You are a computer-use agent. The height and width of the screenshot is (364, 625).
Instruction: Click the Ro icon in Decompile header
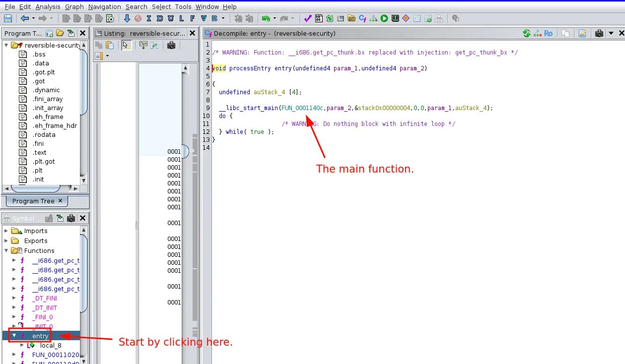pos(549,33)
